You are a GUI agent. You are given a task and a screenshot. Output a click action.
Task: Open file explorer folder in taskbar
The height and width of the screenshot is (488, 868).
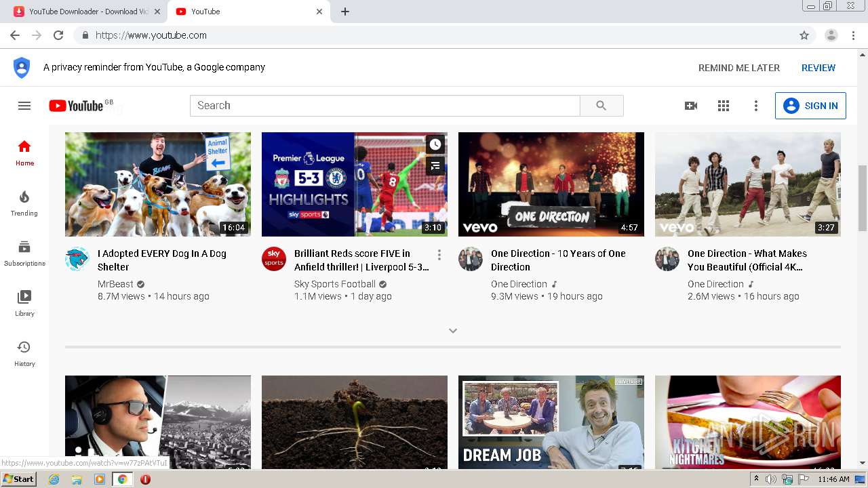tap(77, 479)
